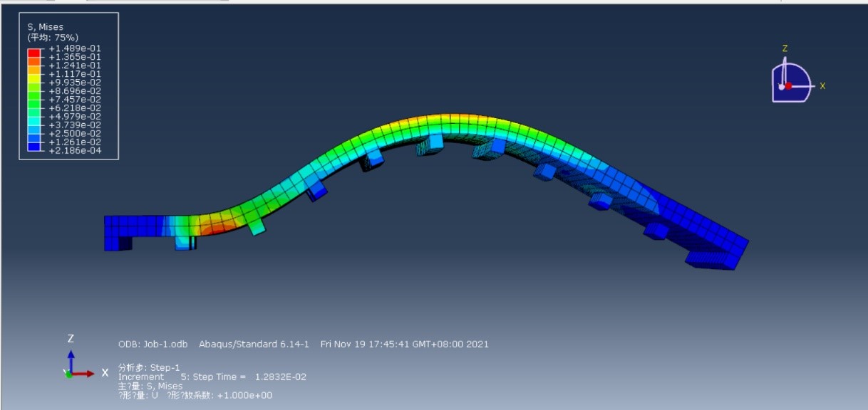Viewport: 868px width, 410px height.
Task: Click legend value +1.365e-01
Action: click(74, 57)
